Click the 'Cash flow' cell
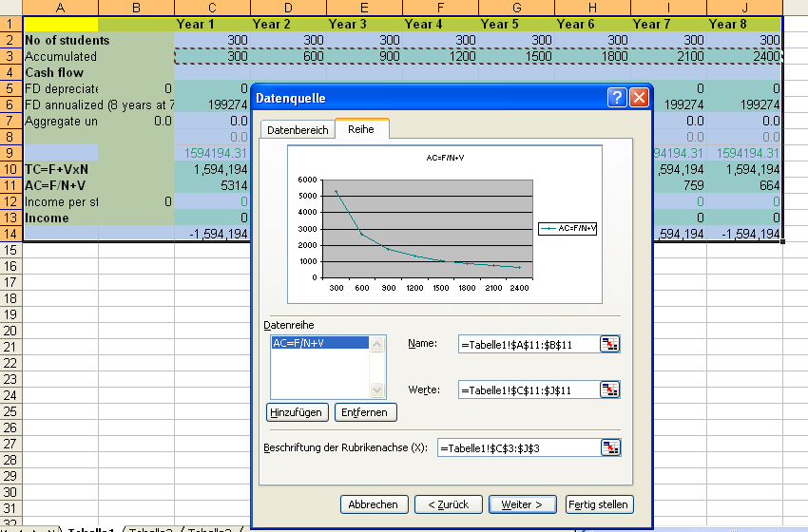This screenshot has height=532, width=808. pos(60,72)
